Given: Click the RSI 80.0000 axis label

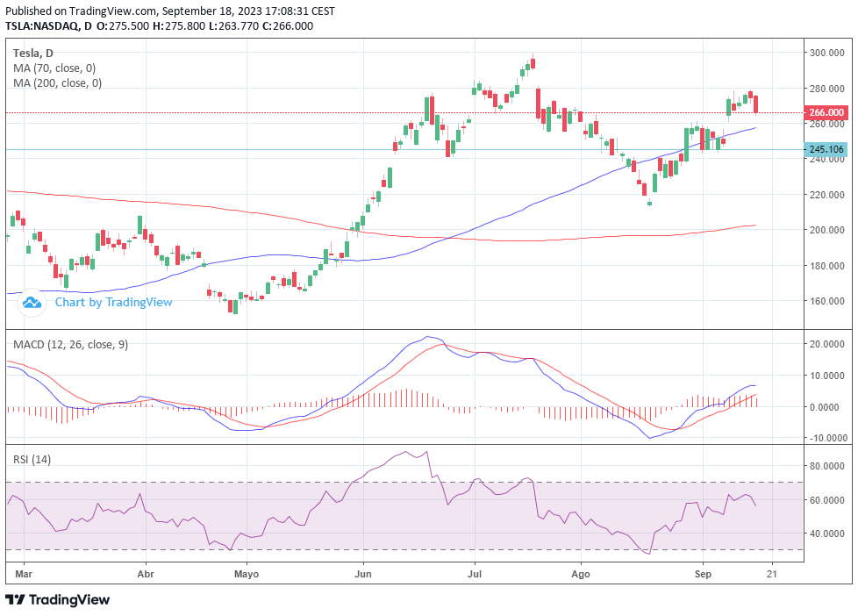Looking at the screenshot, I should point(826,467).
